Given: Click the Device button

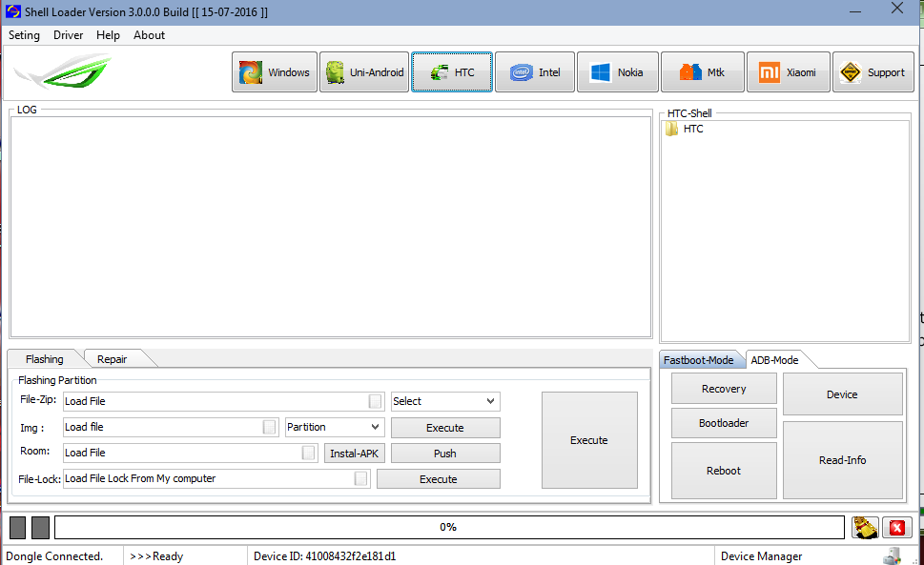Looking at the screenshot, I should [842, 394].
